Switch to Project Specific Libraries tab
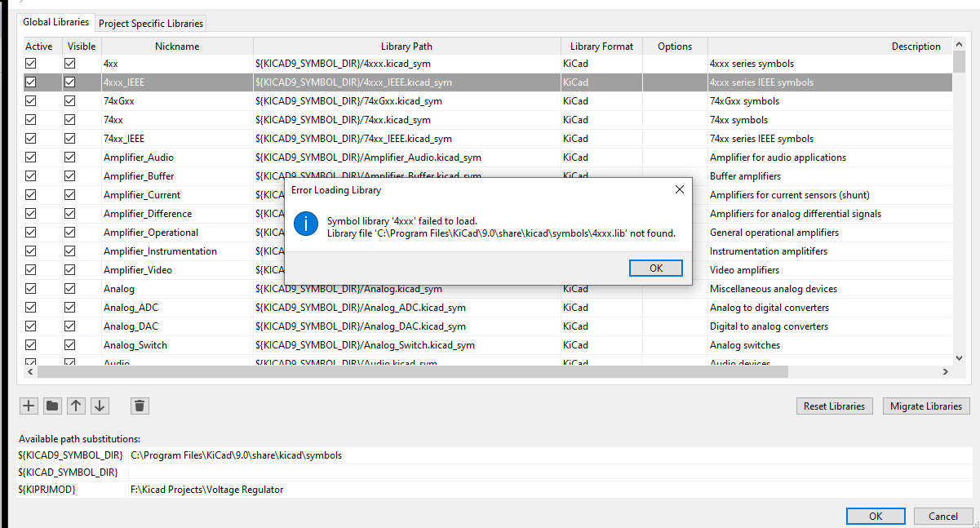The image size is (980, 528). tap(151, 24)
